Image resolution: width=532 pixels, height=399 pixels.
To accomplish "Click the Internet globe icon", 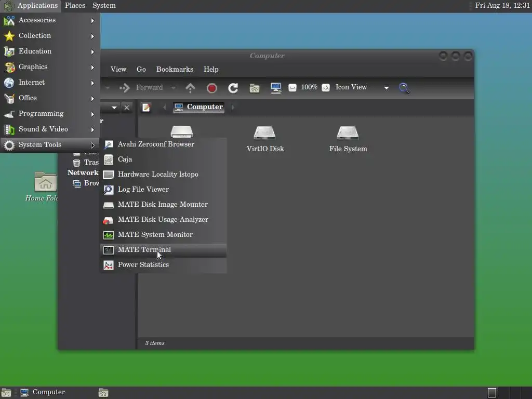I will coord(9,83).
